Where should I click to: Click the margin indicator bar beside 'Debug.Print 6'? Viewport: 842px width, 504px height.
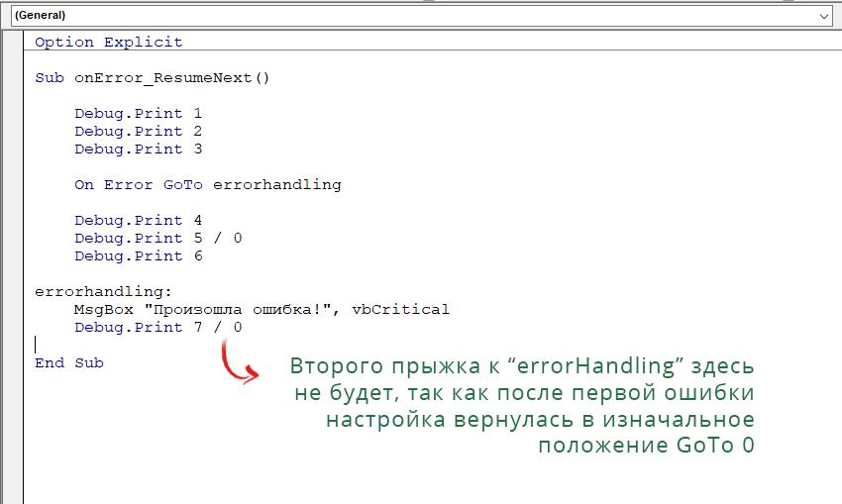click(x=14, y=256)
